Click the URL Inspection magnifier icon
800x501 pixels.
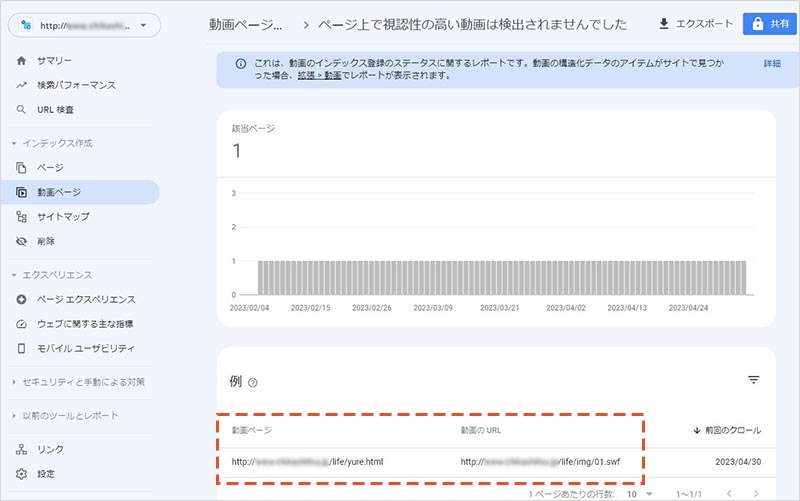21,109
